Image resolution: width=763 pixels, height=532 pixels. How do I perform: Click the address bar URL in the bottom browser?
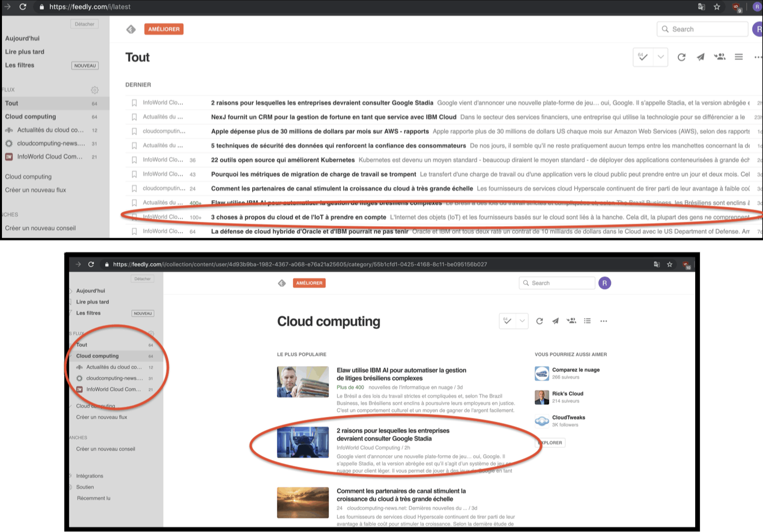coord(300,264)
